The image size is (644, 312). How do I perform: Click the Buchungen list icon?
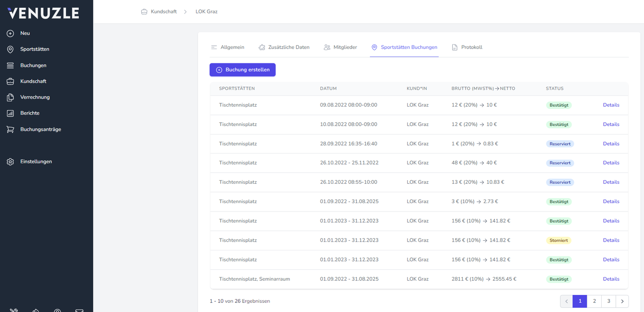10,65
